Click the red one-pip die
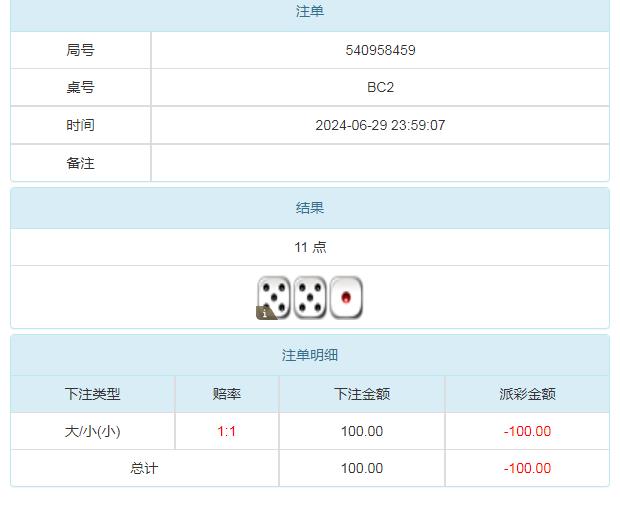This screenshot has height=524, width=620. pos(346,297)
